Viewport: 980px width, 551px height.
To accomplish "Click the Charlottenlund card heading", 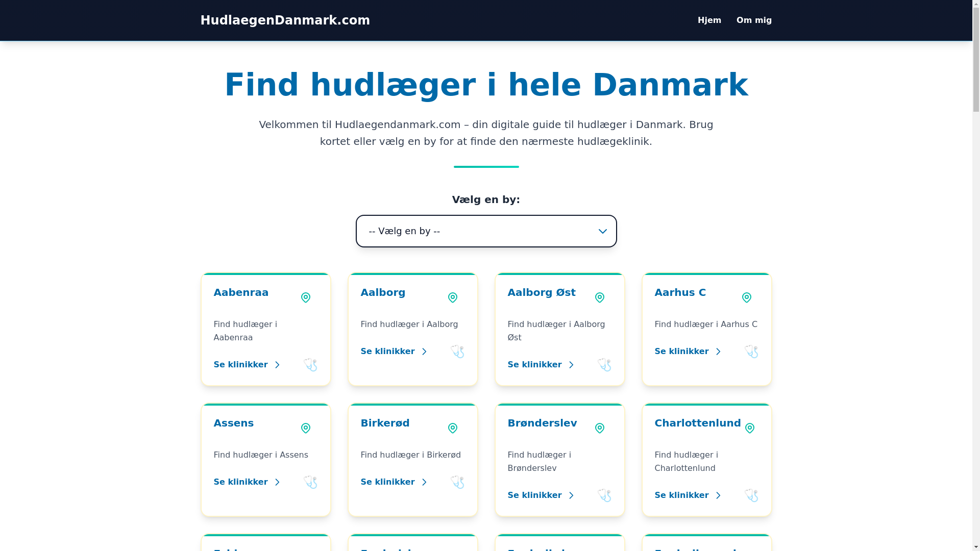I will (x=698, y=423).
